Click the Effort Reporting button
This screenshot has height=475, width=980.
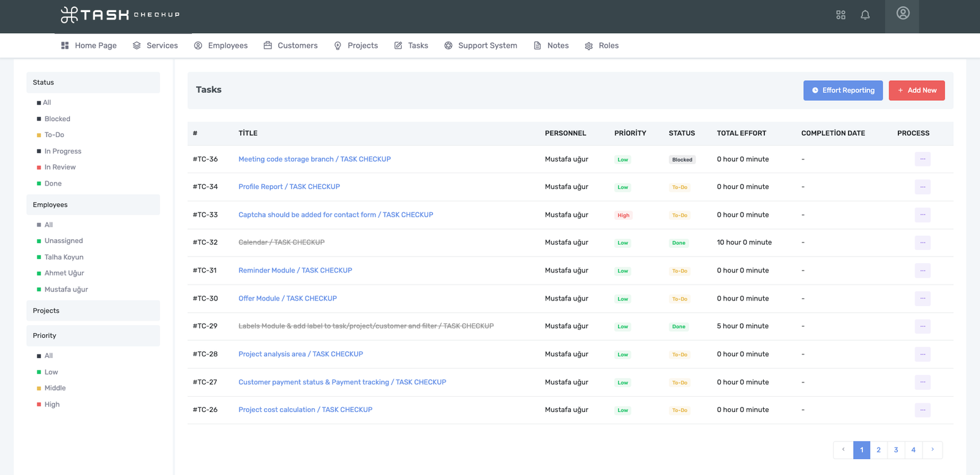(x=843, y=91)
